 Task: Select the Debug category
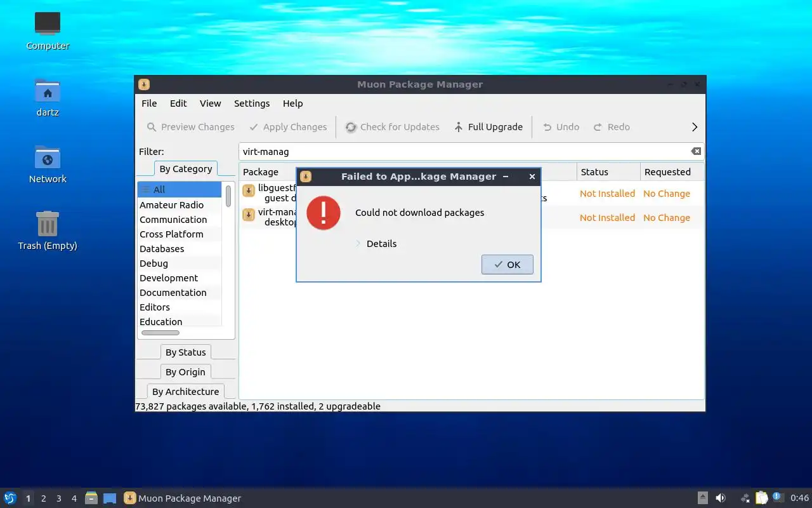click(x=180, y=264)
